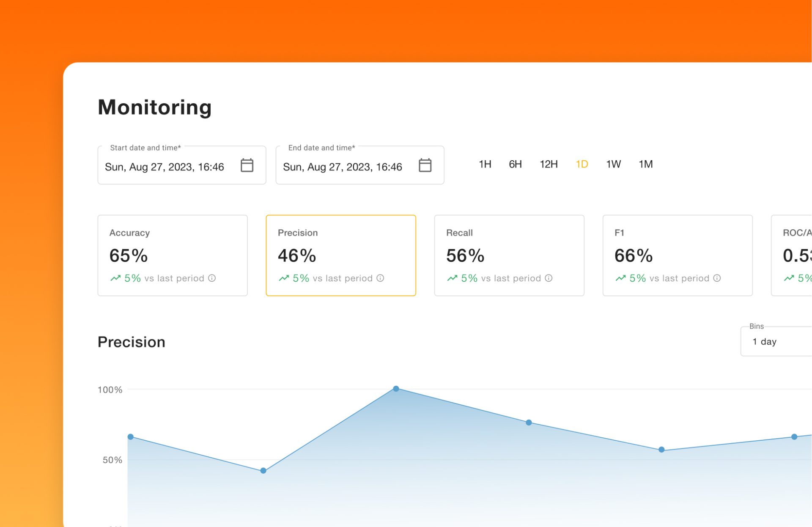Image resolution: width=812 pixels, height=527 pixels.
Task: Select the partially visible ROC/AUC card
Action: tap(792, 255)
